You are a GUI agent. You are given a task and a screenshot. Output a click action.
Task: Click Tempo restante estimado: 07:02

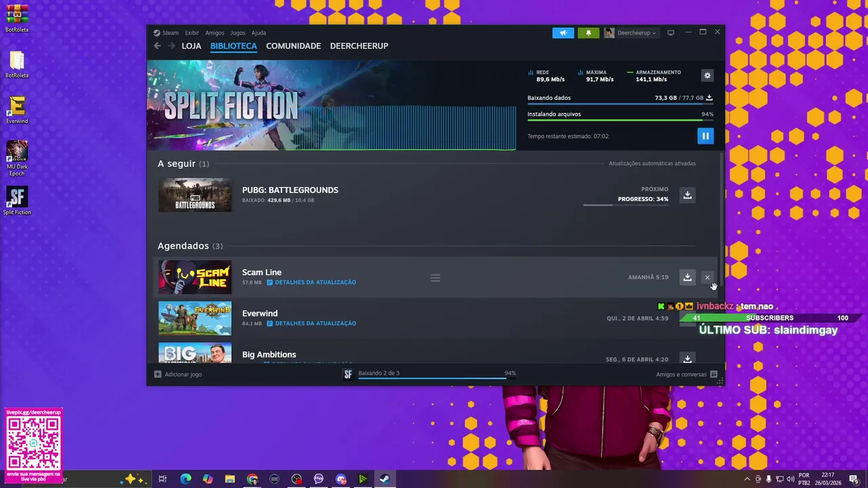pos(568,136)
